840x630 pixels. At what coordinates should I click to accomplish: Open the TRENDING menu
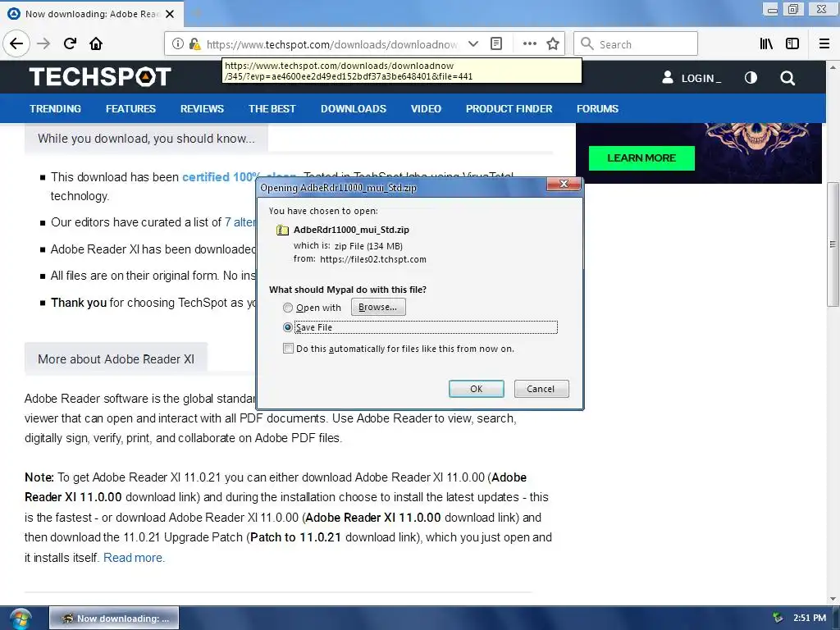tap(55, 109)
